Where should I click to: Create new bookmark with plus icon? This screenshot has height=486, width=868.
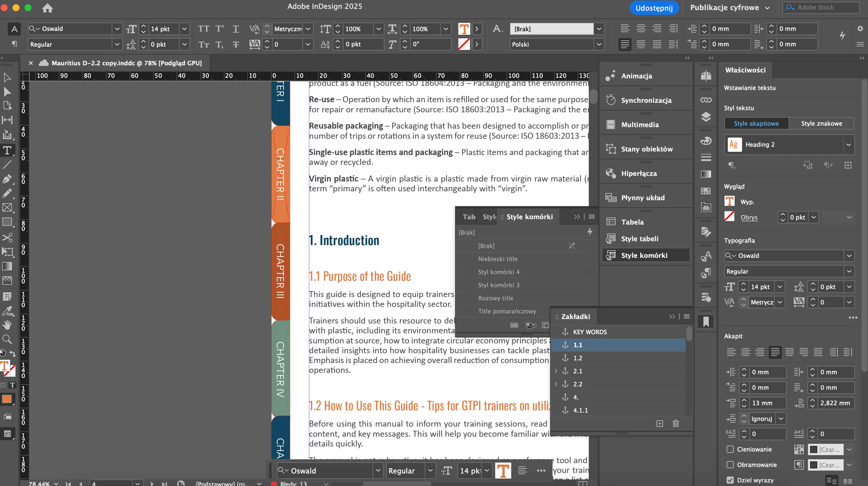pyautogui.click(x=659, y=423)
